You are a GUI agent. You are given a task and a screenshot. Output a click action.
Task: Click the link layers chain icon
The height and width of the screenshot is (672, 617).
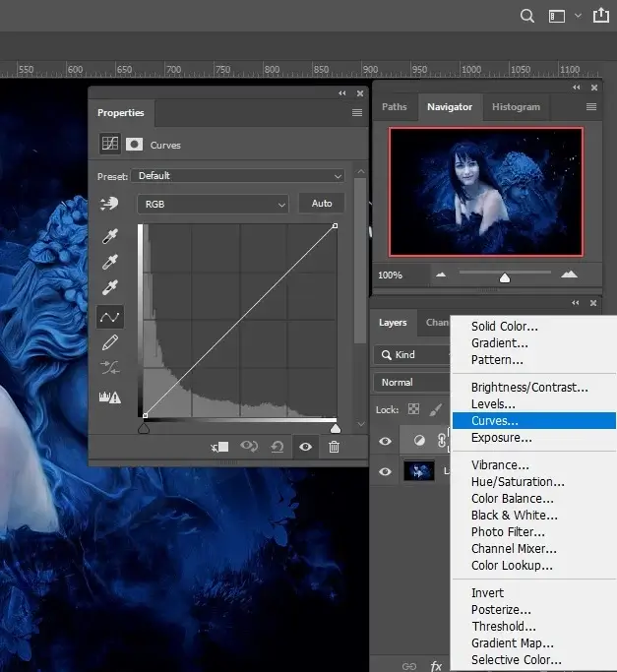(409, 666)
